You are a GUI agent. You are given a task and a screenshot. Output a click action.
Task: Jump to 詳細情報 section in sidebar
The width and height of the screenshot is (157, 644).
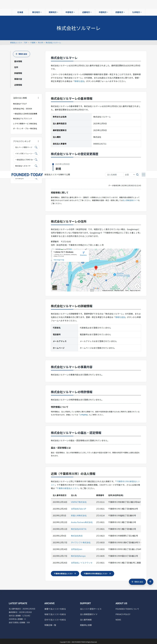18,73
